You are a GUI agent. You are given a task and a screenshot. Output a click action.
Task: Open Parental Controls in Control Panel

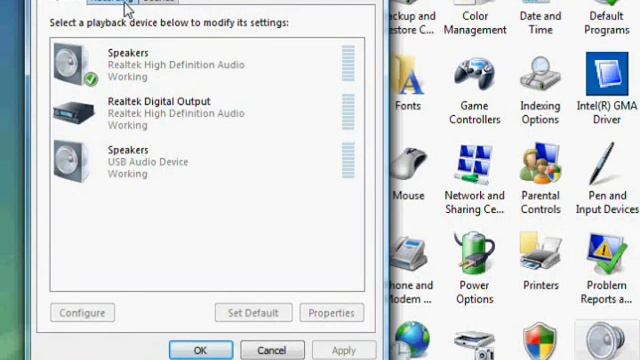pyautogui.click(x=540, y=179)
